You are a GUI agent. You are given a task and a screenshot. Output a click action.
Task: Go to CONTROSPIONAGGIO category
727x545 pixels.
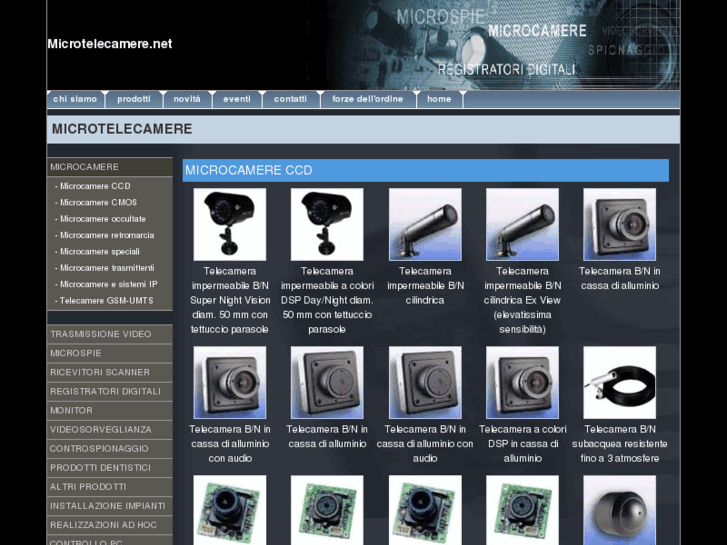click(x=110, y=449)
